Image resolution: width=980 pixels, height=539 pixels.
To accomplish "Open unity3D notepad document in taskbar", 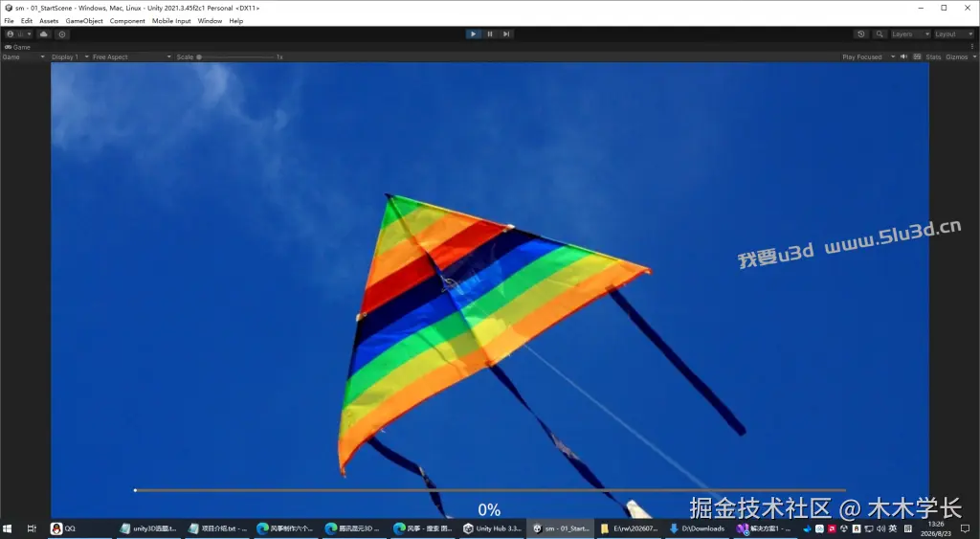I will click(x=148, y=528).
